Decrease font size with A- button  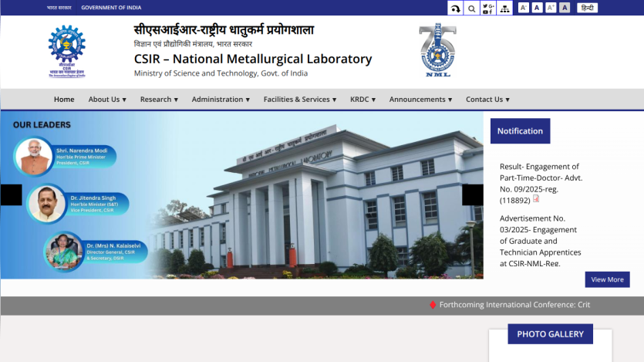tap(523, 8)
